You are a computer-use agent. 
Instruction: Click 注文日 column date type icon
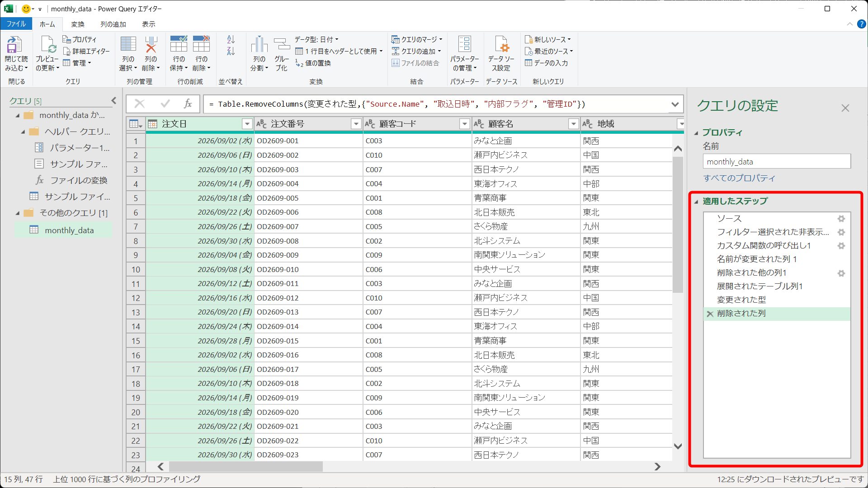pos(153,124)
